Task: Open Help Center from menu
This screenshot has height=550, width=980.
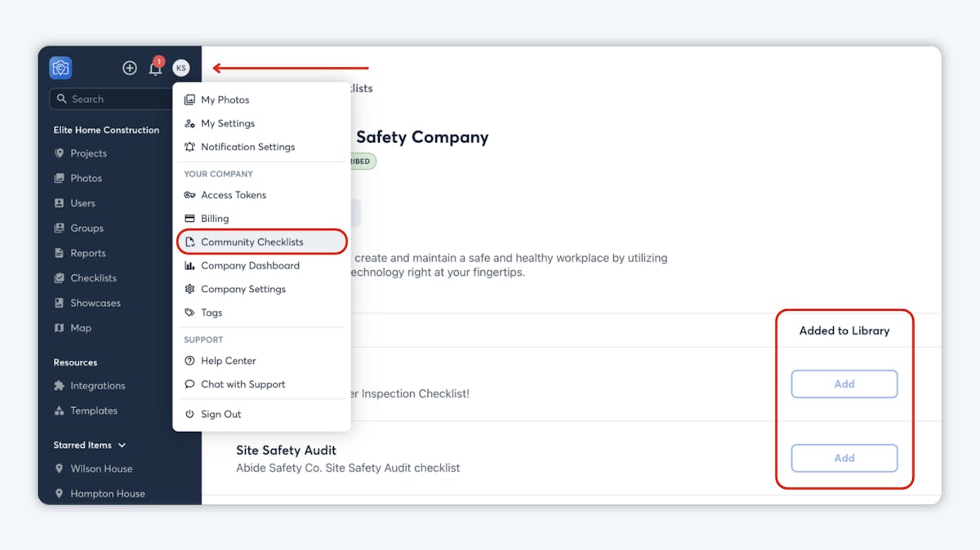Action: (229, 361)
